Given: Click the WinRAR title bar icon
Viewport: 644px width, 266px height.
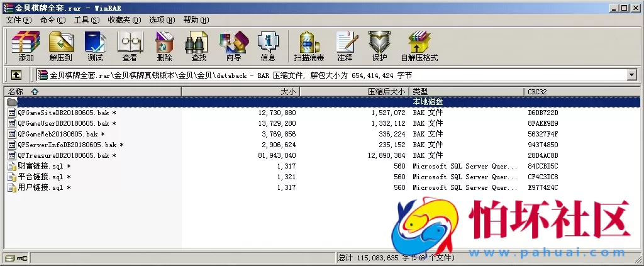Looking at the screenshot, I should [8, 8].
